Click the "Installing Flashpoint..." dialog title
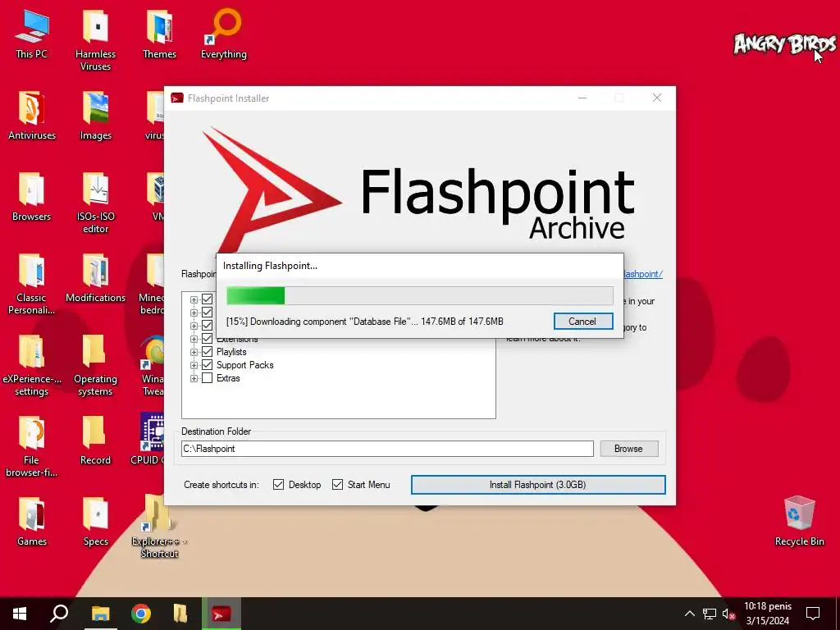The width and height of the screenshot is (840, 630). coord(270,266)
